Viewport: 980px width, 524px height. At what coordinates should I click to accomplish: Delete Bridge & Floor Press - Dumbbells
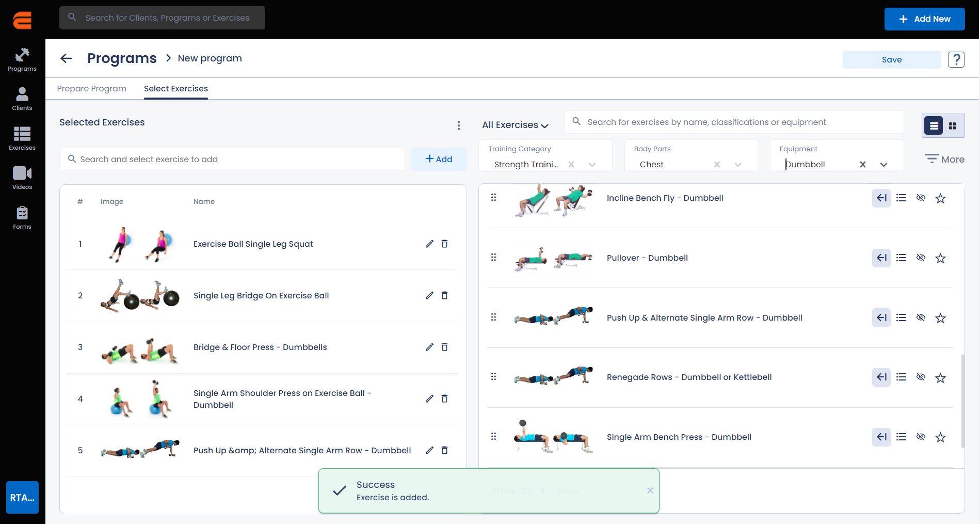click(444, 347)
